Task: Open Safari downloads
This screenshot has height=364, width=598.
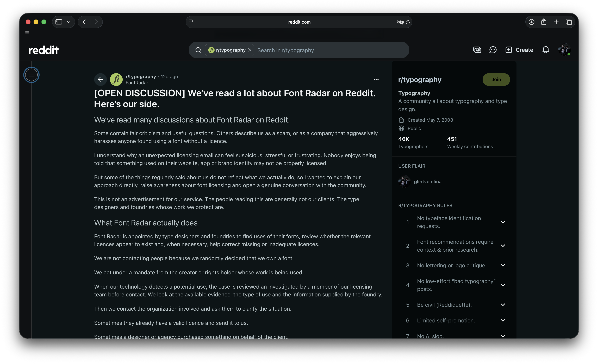Action: (532, 22)
